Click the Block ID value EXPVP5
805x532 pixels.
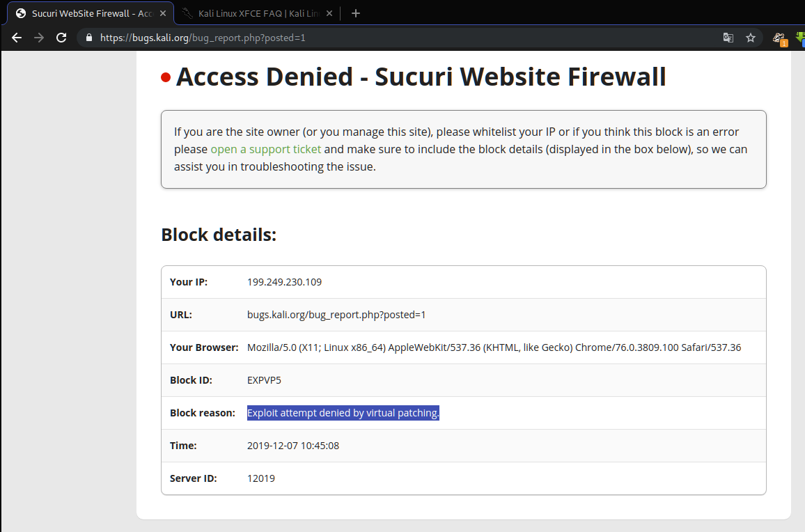click(x=264, y=380)
